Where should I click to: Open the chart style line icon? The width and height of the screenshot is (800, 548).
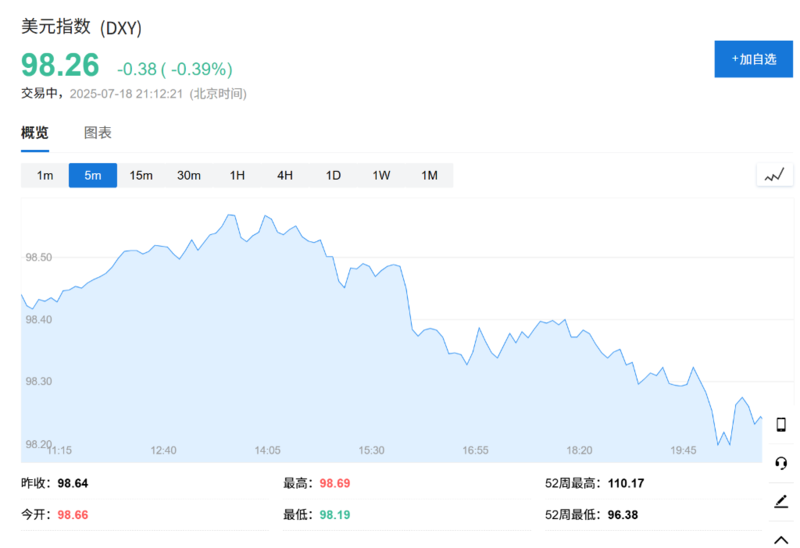point(774,175)
